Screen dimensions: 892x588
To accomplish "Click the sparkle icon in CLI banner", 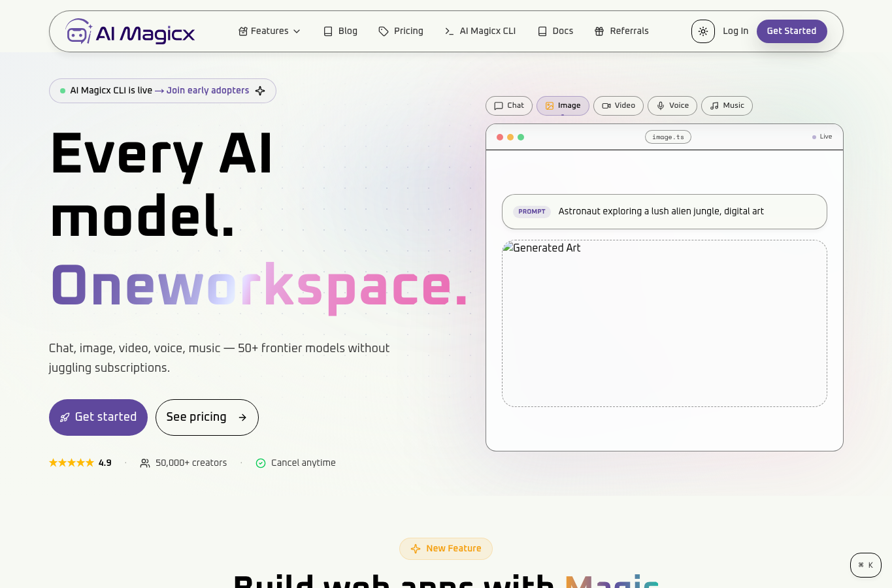I will click(260, 91).
